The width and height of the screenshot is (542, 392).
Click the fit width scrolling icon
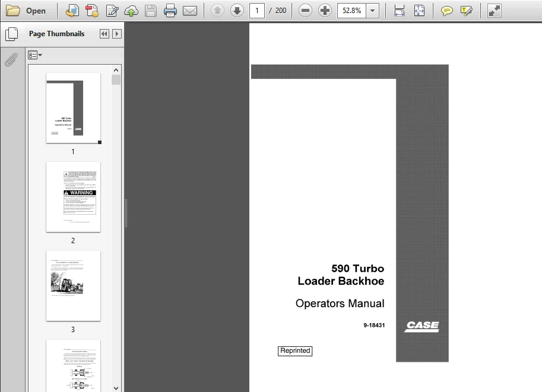(400, 11)
